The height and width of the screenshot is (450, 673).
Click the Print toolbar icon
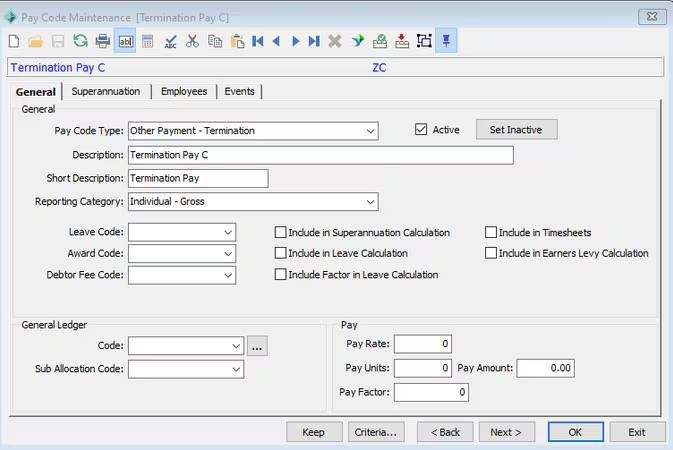pos(102,41)
